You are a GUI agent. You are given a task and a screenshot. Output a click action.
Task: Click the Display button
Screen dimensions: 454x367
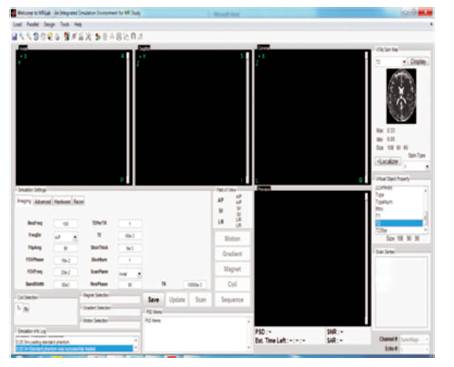(x=418, y=62)
